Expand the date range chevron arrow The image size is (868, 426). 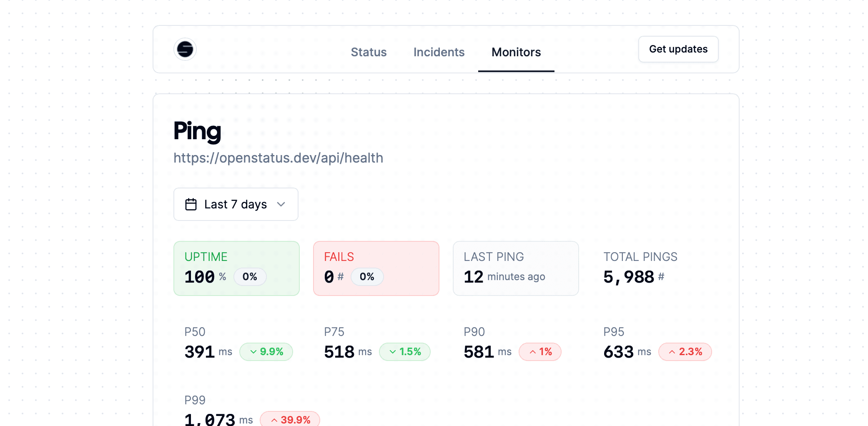281,204
